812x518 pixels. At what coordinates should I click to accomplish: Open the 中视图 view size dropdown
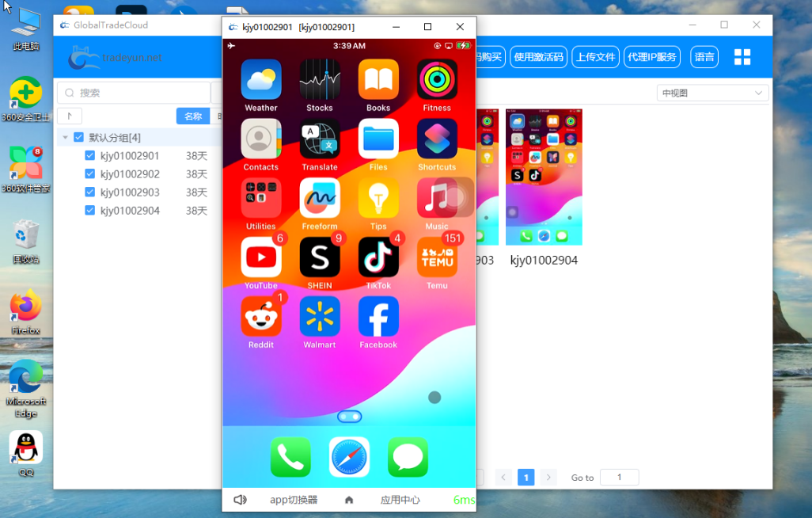[712, 93]
